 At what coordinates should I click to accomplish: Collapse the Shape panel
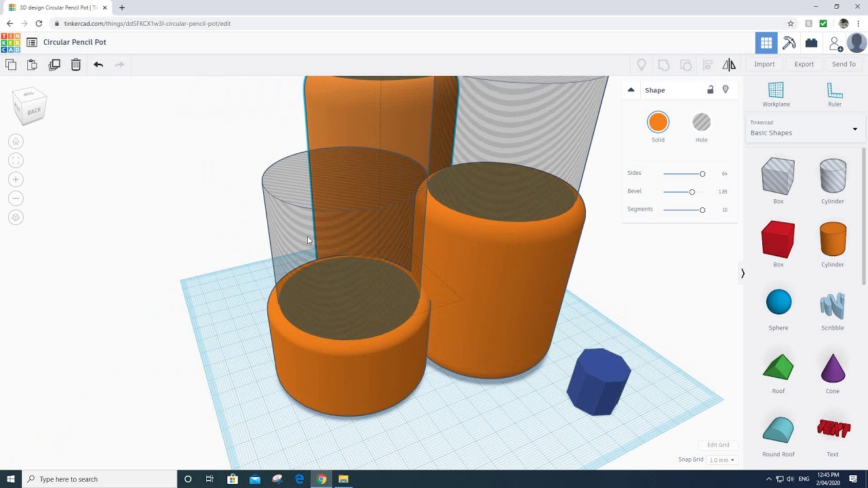pyautogui.click(x=631, y=90)
